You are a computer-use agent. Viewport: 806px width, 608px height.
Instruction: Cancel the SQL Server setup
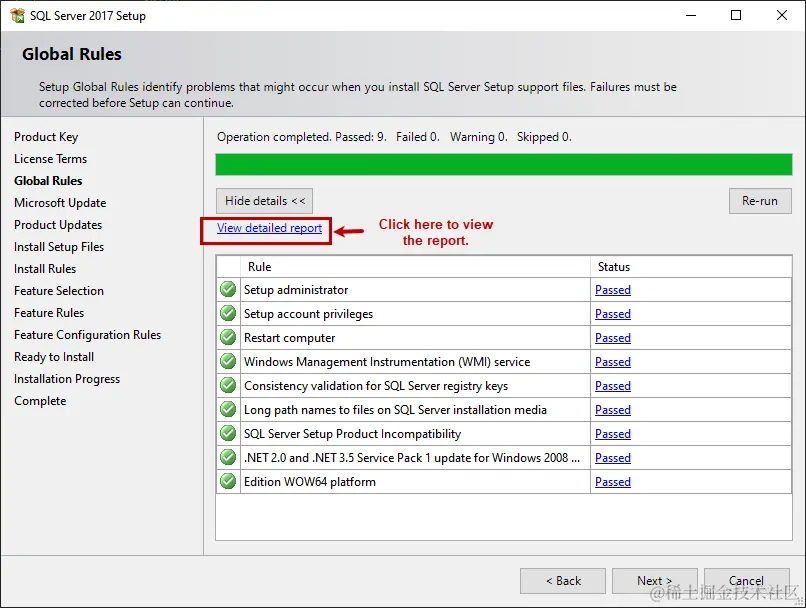[x=746, y=581]
